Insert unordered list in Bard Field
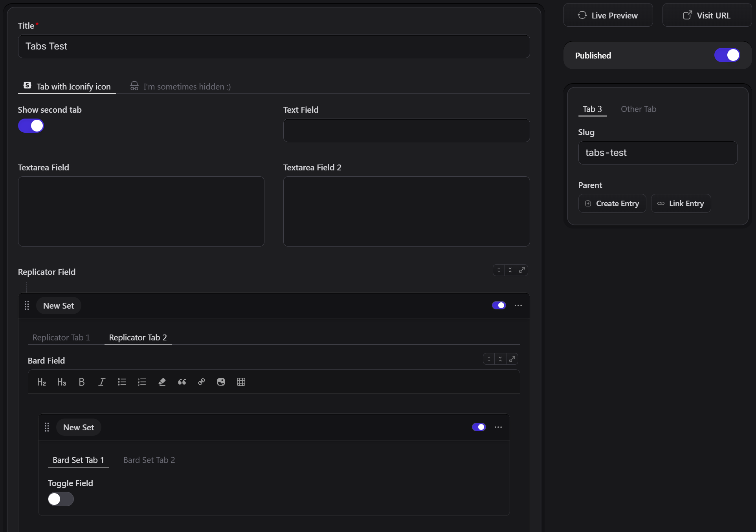Viewport: 756px width, 532px height. click(x=122, y=382)
